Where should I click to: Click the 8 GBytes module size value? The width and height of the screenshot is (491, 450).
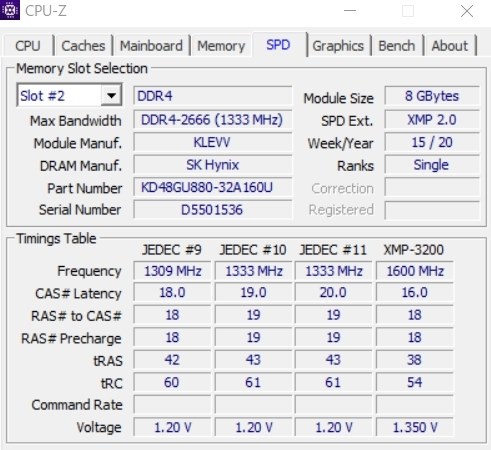point(432,96)
